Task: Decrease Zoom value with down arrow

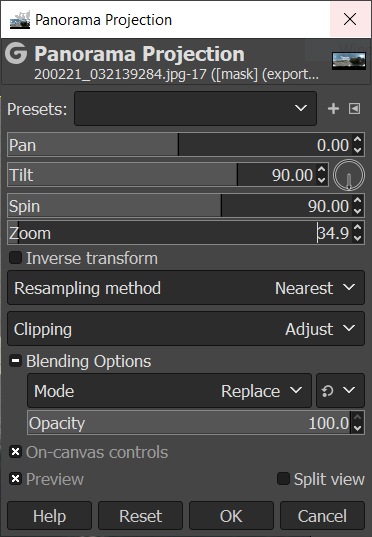Action: (x=358, y=238)
